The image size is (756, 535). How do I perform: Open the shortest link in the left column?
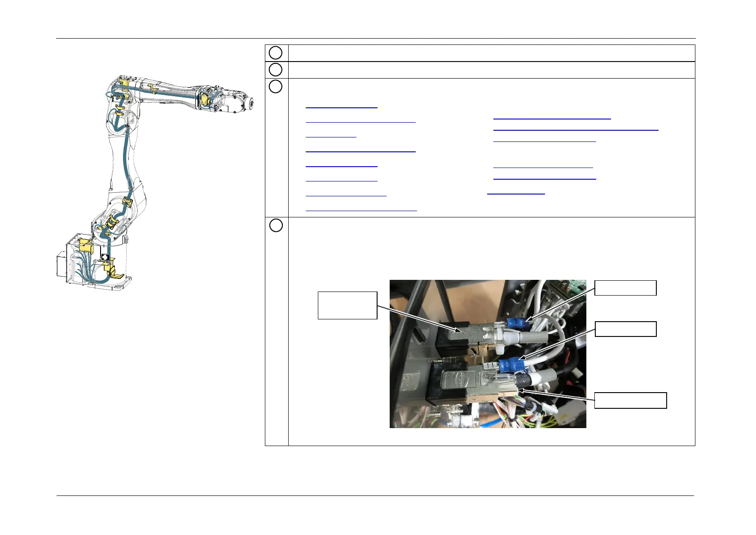pyautogui.click(x=331, y=136)
